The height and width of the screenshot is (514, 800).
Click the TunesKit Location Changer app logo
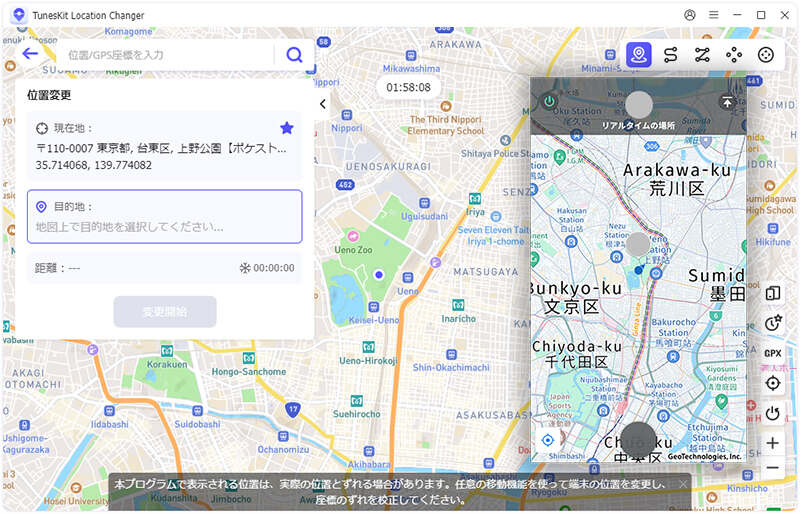[19, 15]
